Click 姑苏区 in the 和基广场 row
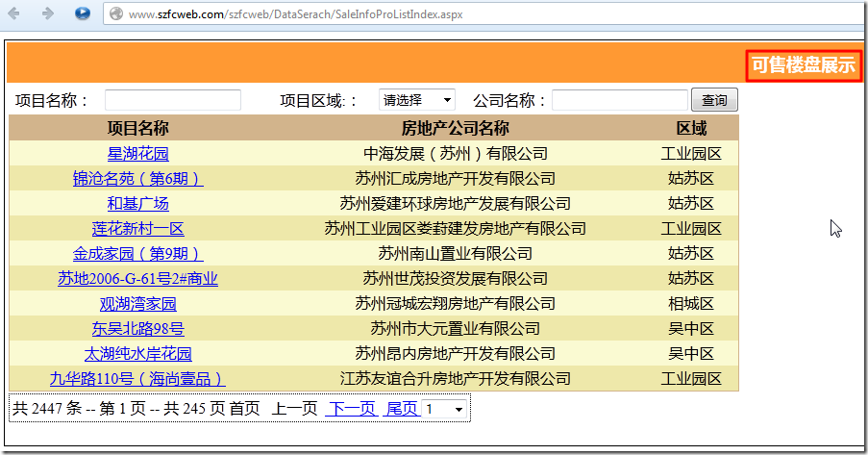Viewport: 868px width, 455px height. coord(691,203)
